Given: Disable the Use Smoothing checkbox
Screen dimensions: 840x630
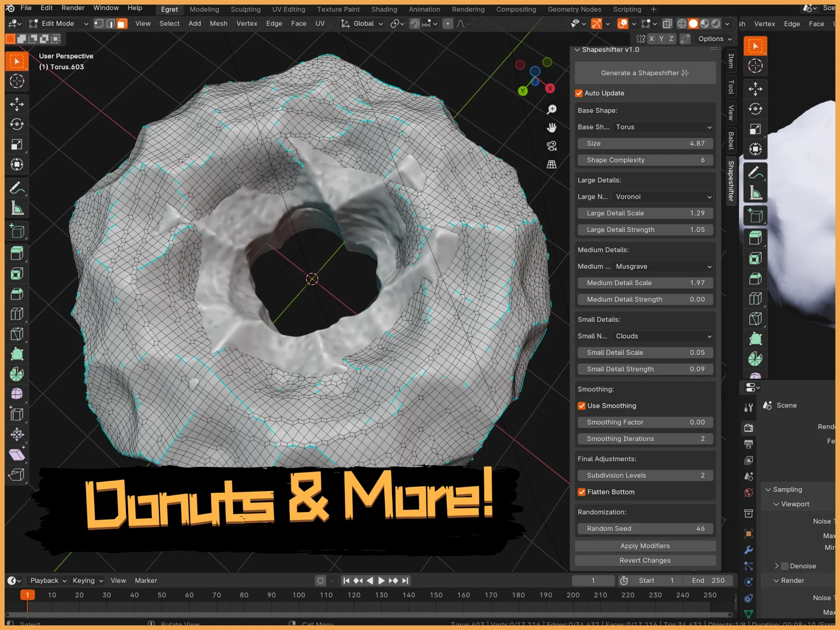Looking at the screenshot, I should pyautogui.click(x=582, y=406).
